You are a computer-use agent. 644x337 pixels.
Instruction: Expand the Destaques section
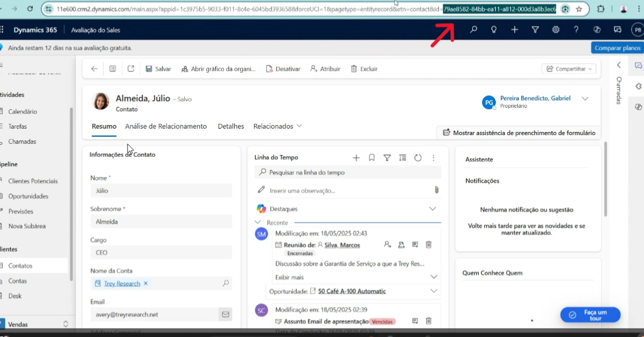tap(432, 208)
